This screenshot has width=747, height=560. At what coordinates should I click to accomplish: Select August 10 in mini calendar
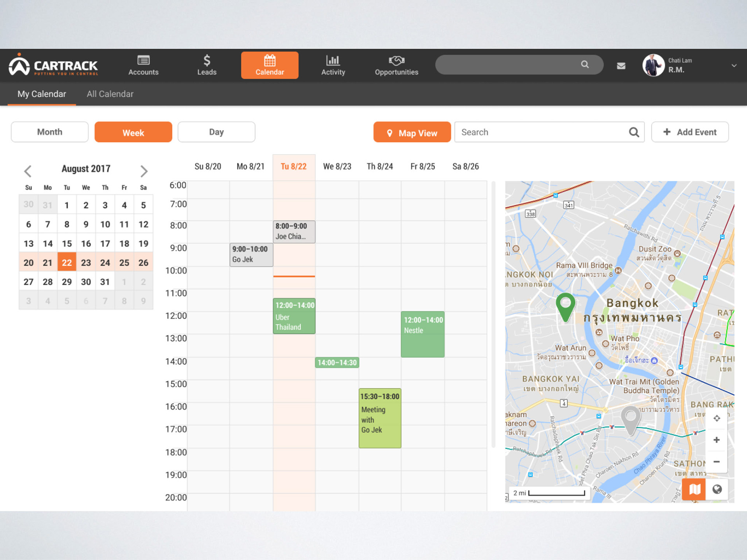point(105,224)
